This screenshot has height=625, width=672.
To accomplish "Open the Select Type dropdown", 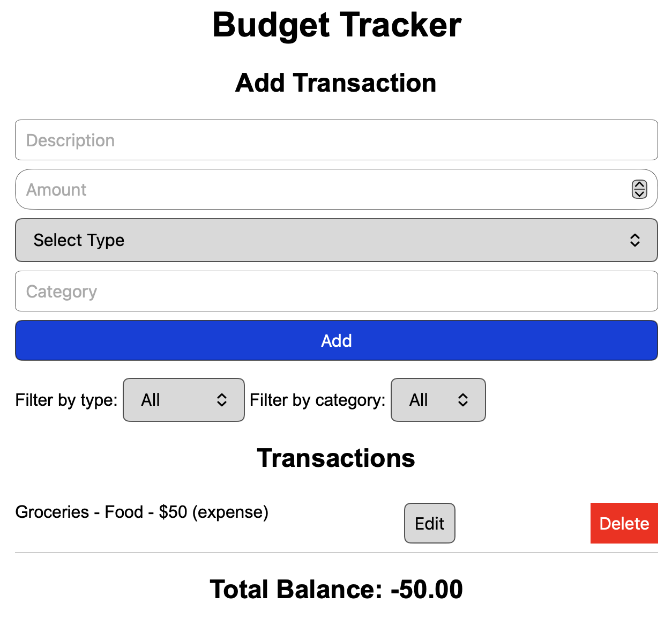I will coord(336,240).
